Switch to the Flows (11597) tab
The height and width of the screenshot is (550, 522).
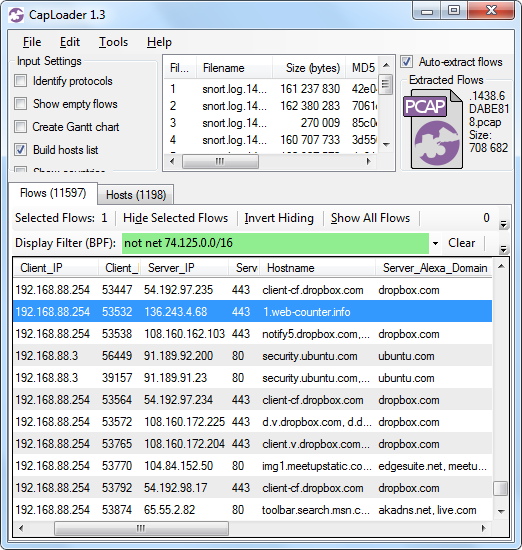point(53,193)
